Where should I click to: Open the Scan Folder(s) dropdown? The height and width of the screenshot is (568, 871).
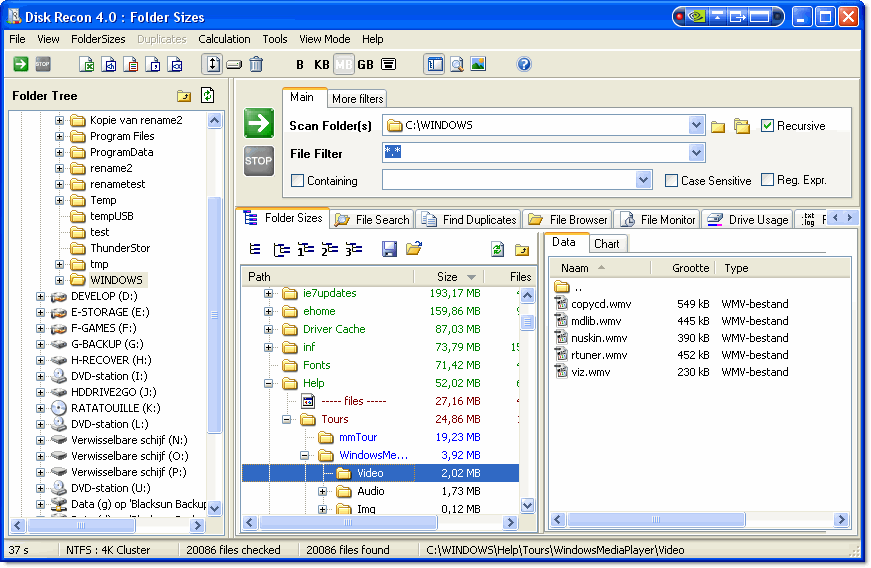pos(696,125)
